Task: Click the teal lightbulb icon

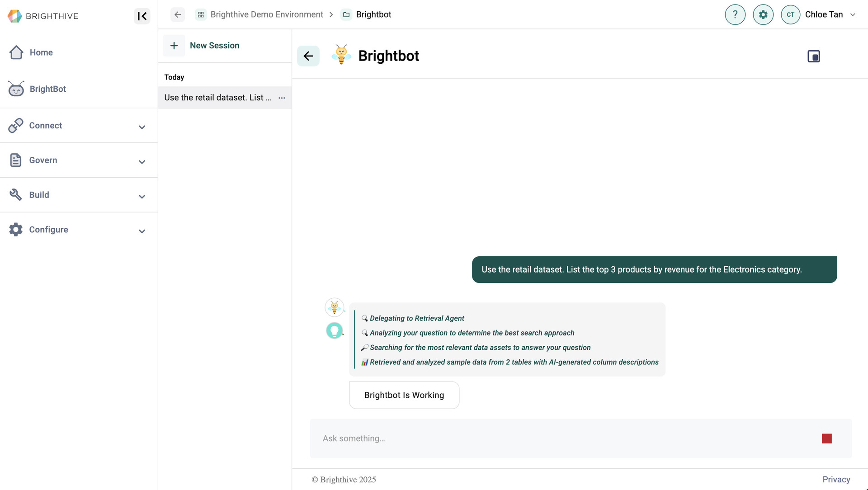Action: pyautogui.click(x=335, y=331)
